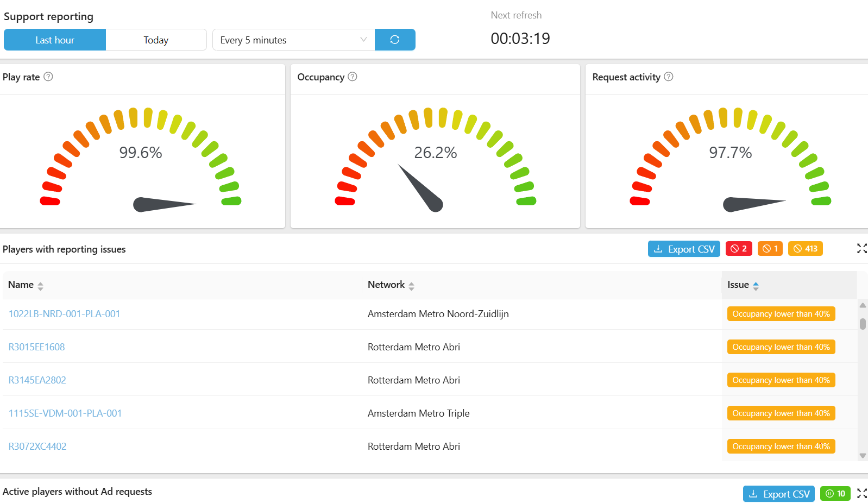Open the Request activity help icon
The image size is (868, 503).
pyautogui.click(x=669, y=77)
